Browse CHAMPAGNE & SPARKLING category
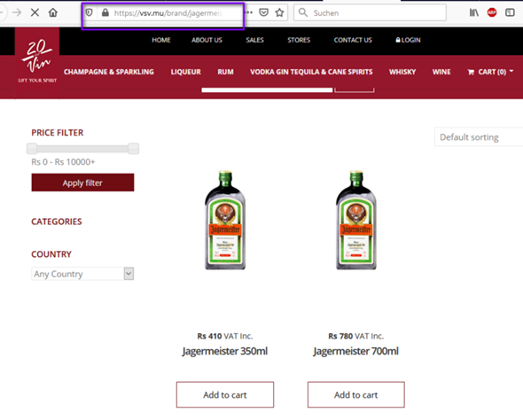Screen dimensions: 523x420 coord(109,72)
